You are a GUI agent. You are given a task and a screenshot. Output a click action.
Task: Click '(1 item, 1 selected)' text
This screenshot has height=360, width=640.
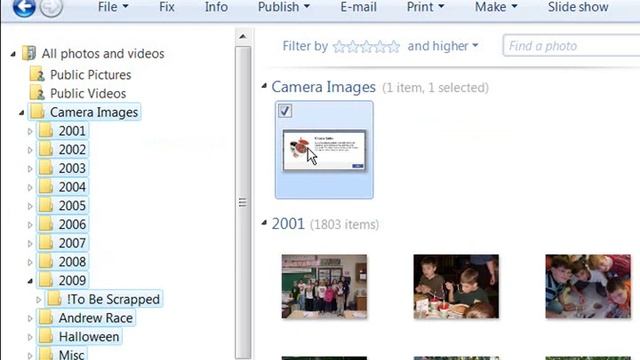(x=435, y=88)
